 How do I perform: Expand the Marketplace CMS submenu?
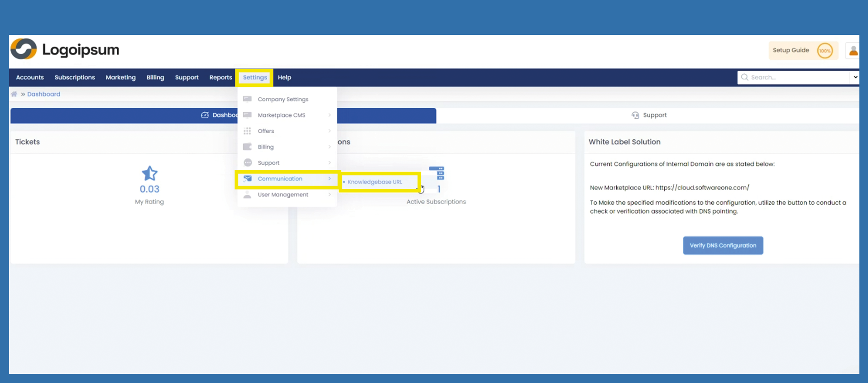pos(329,115)
